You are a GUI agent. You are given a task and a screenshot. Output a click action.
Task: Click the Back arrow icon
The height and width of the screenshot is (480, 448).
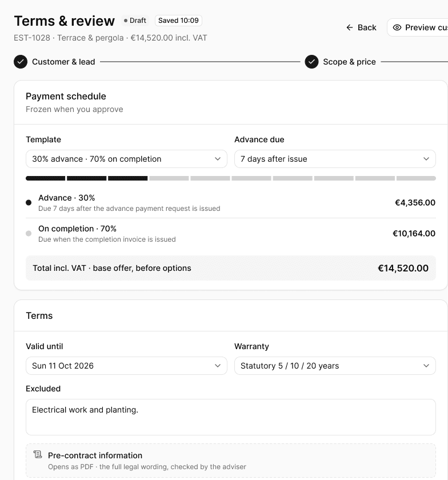pyautogui.click(x=349, y=27)
